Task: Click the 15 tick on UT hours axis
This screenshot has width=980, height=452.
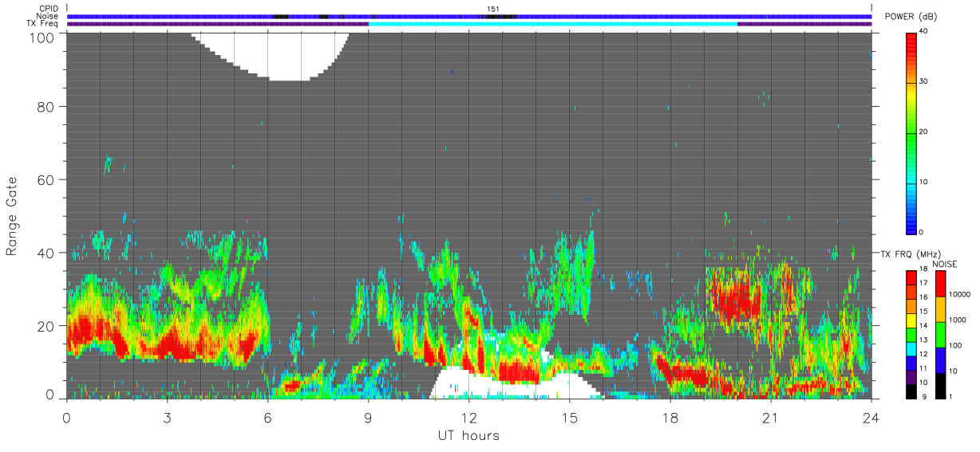Action: [569, 418]
